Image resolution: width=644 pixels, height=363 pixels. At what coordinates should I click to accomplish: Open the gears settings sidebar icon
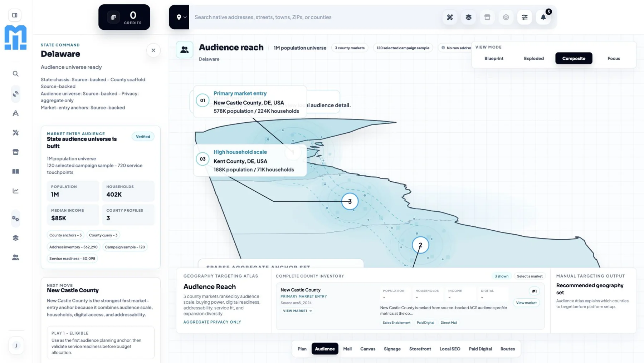(x=15, y=219)
